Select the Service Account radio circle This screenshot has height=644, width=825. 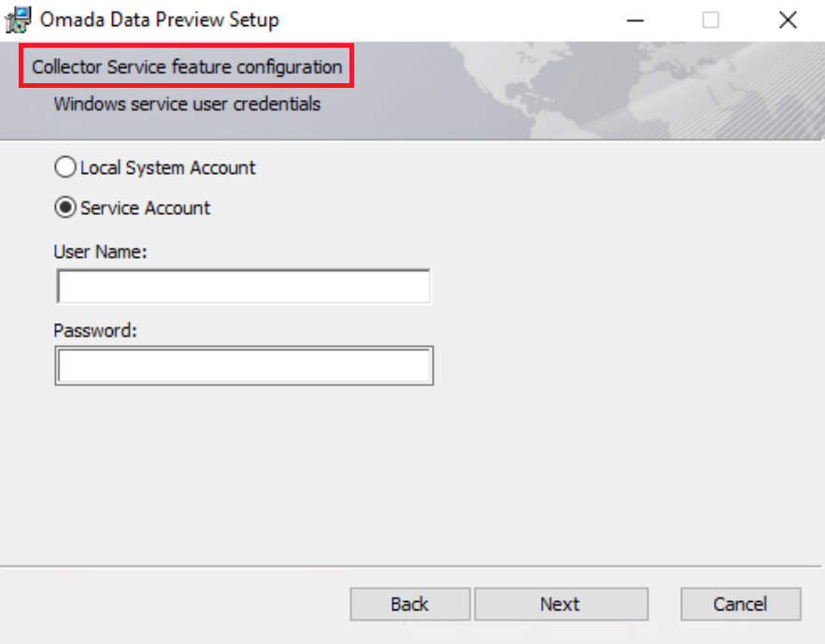65,208
